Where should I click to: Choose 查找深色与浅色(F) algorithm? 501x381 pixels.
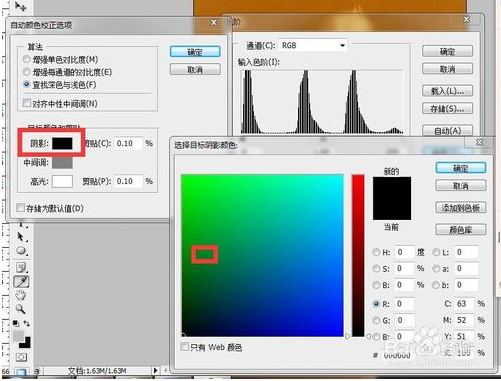click(26, 85)
